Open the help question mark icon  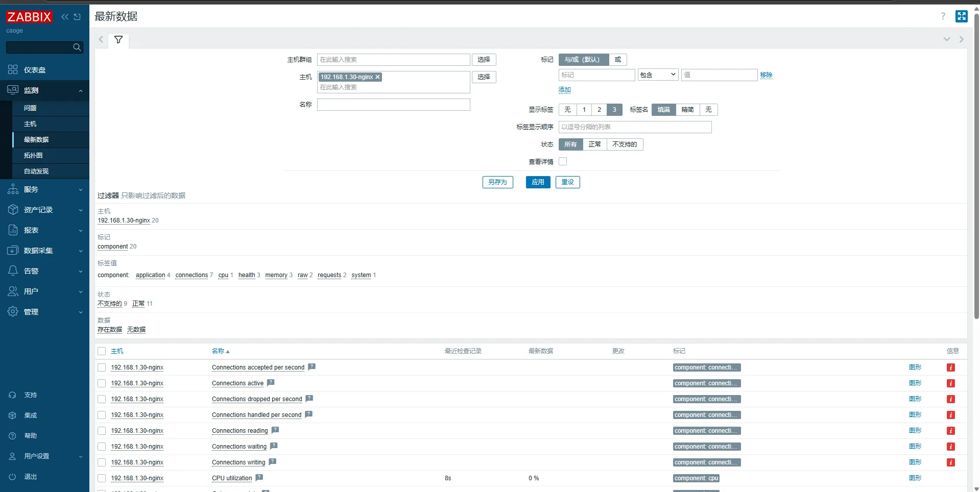[943, 16]
